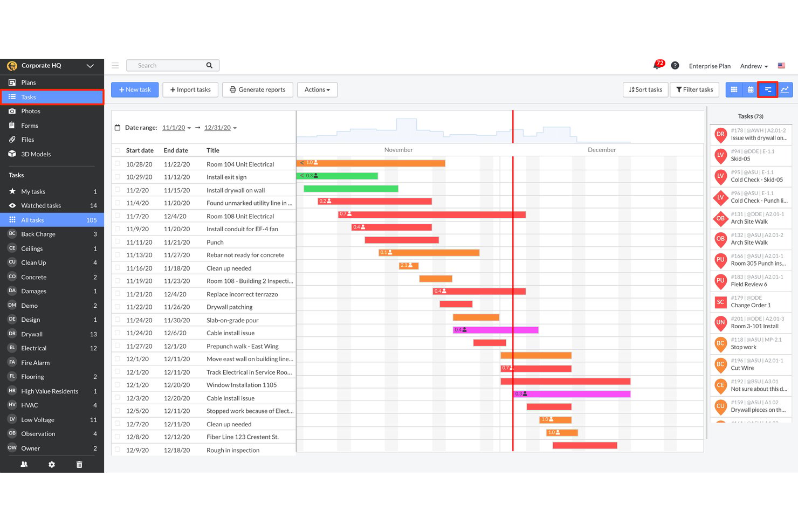The height and width of the screenshot is (532, 798).
Task: Click the UN pin for Room 3-101 Install
Action: [720, 323]
